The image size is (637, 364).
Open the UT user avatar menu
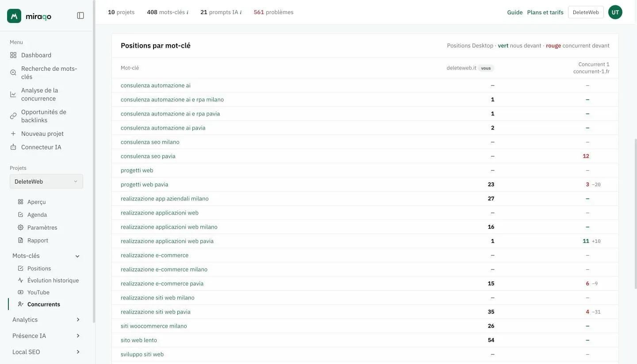[x=615, y=12]
